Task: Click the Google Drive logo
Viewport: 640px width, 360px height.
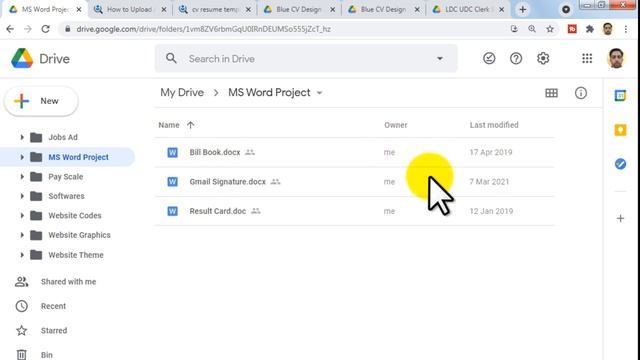Action: 22,58
